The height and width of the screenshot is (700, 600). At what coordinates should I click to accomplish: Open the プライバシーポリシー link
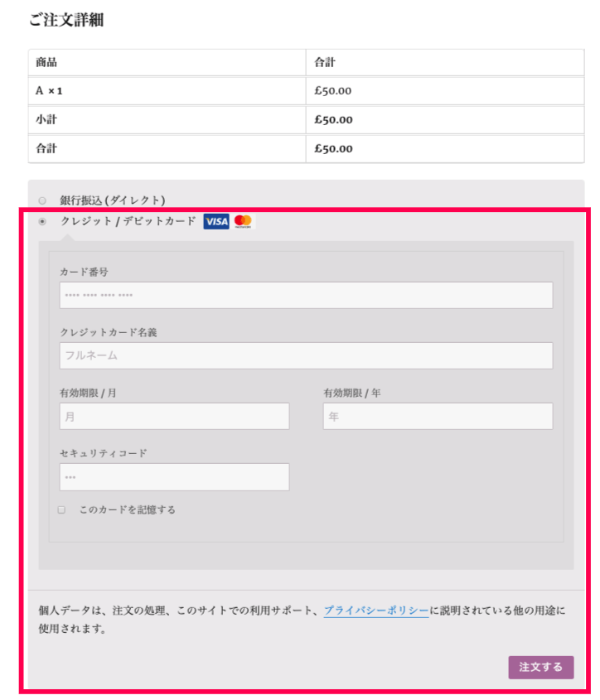tap(376, 611)
